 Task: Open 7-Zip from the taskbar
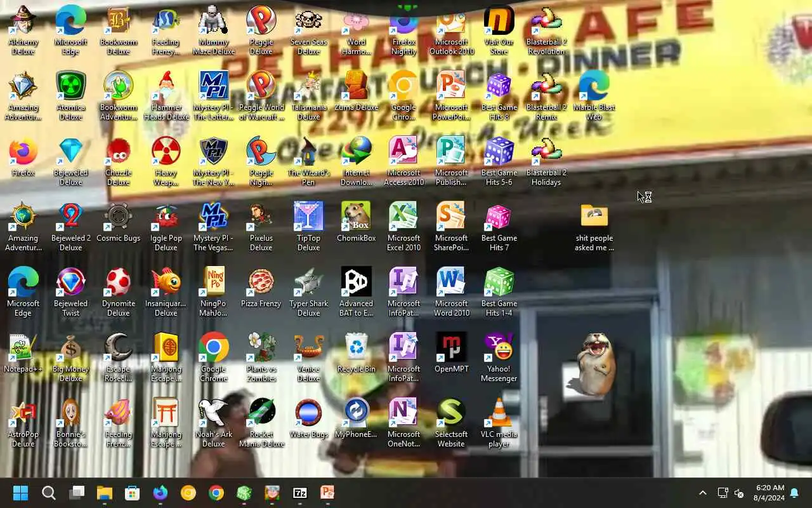[300, 493]
